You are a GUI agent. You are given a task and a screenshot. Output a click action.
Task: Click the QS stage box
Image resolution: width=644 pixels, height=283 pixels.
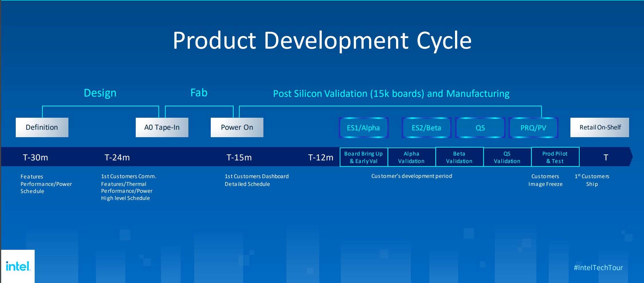(x=480, y=128)
